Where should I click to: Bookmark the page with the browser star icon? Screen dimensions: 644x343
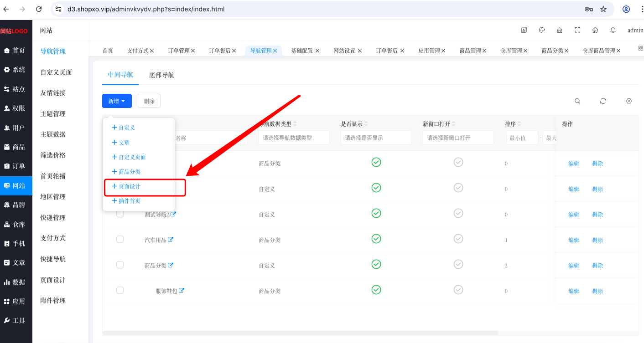click(603, 9)
